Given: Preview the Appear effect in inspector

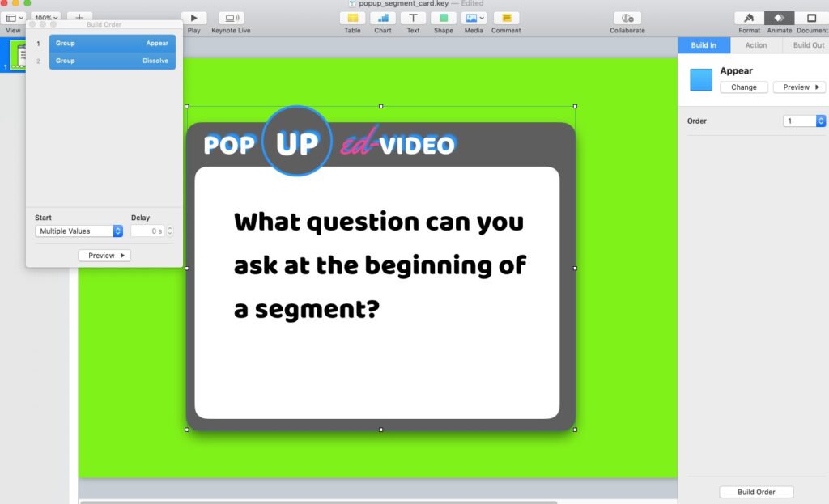Looking at the screenshot, I should (800, 87).
